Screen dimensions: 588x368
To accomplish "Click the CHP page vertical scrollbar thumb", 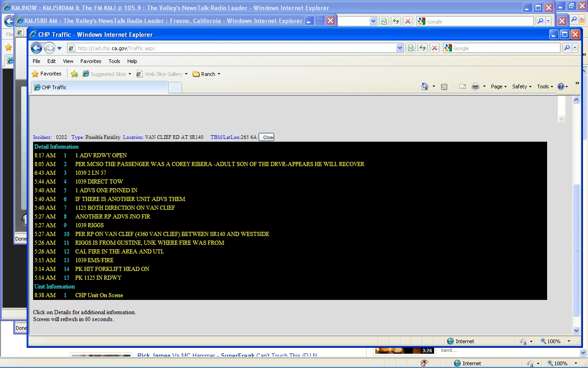I will tap(577, 250).
